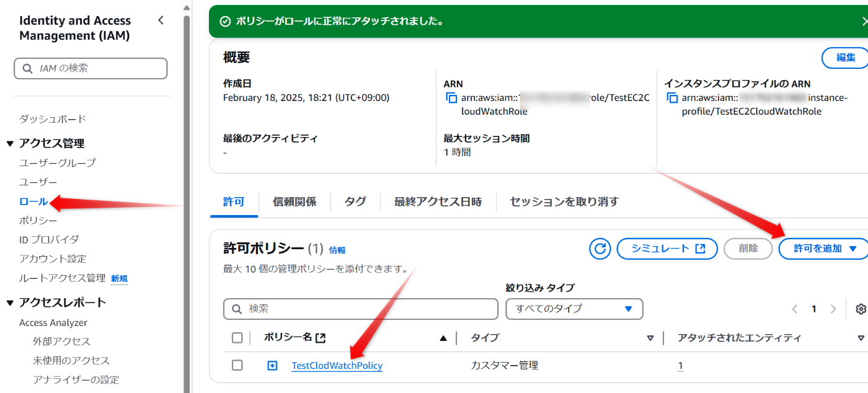Collapse the アクセス管理 section
This screenshot has height=393, width=868.
[x=10, y=144]
